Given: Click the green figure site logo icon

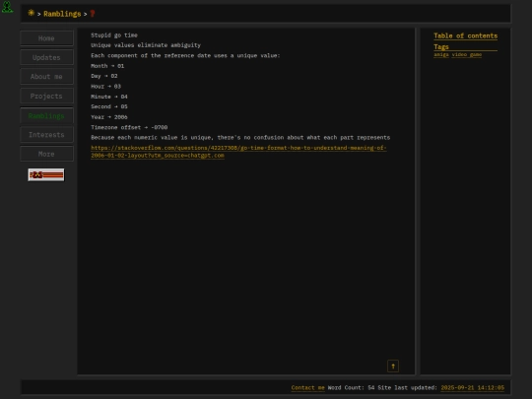Looking at the screenshot, I should click(x=7, y=7).
